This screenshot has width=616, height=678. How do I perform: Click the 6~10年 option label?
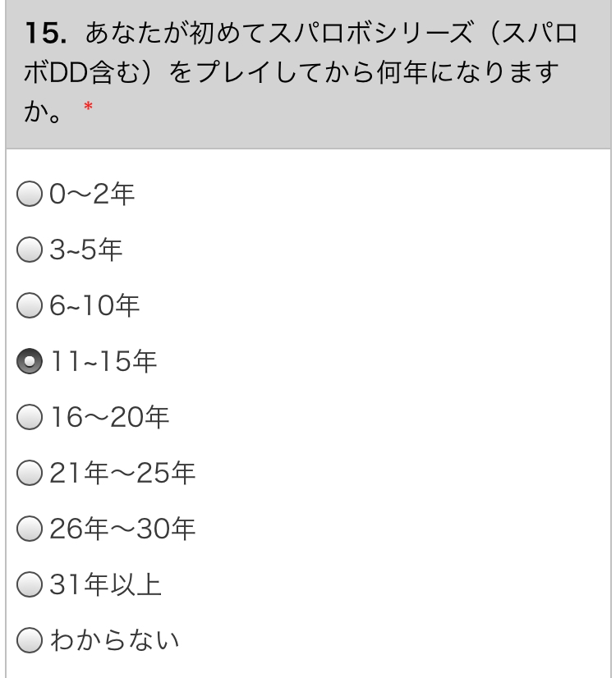94,305
